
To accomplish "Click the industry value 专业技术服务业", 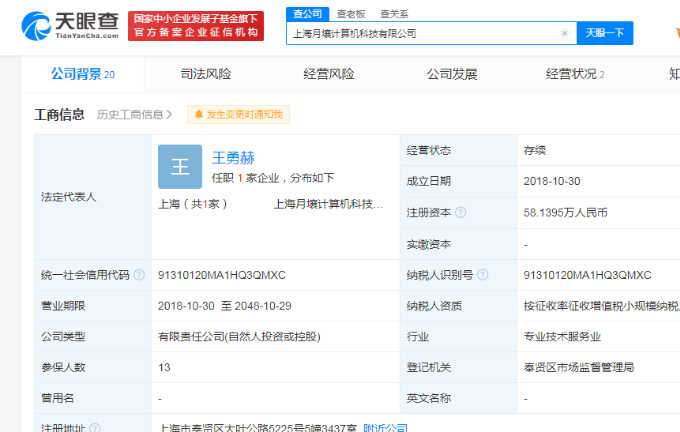I will tap(562, 337).
